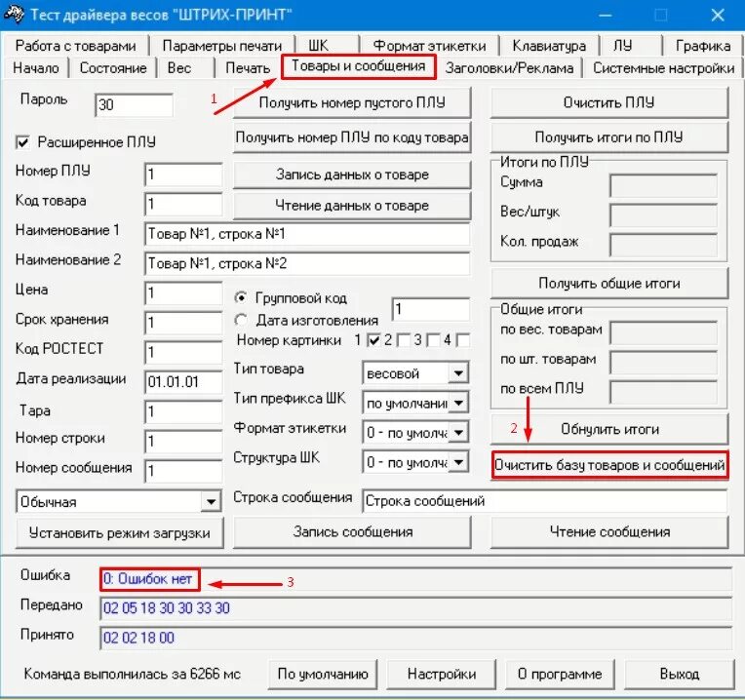Click the Код товара input field
The width and height of the screenshot is (745, 700).
coord(183,204)
